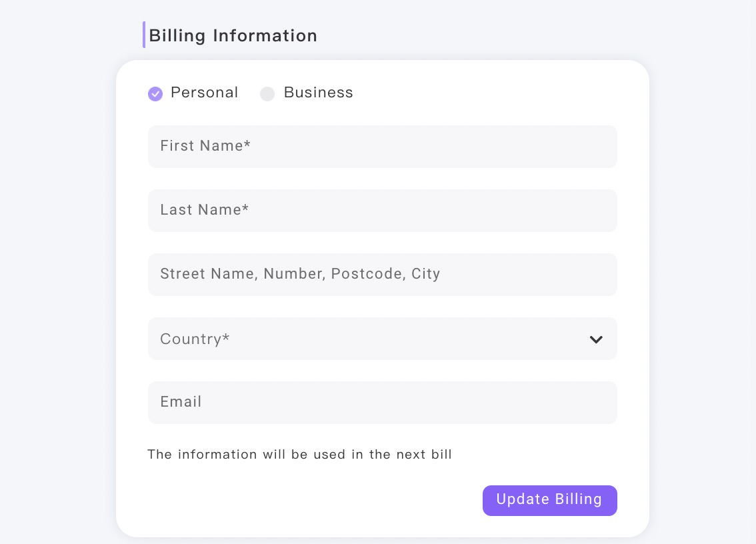Click the purple checkmark icon beside Personal
This screenshot has height=544, width=756.
pos(155,93)
